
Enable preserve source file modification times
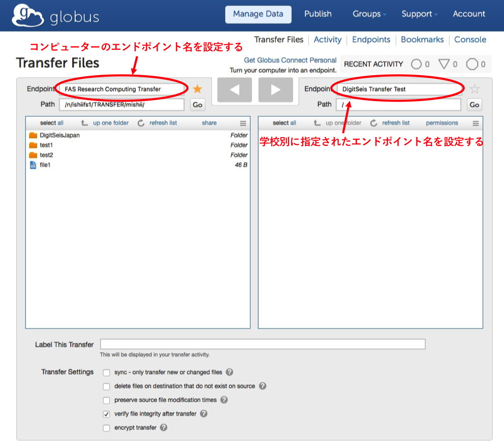(106, 400)
